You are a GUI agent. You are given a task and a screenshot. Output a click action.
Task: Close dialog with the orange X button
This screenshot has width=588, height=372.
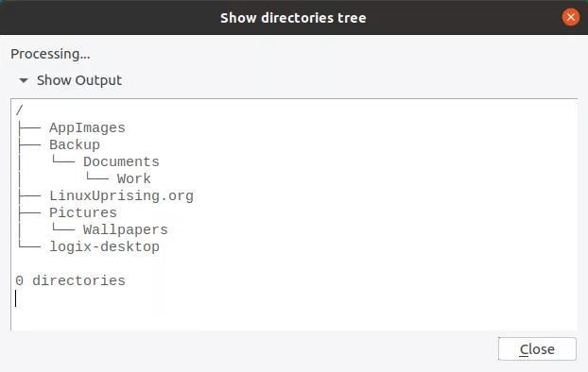(570, 17)
